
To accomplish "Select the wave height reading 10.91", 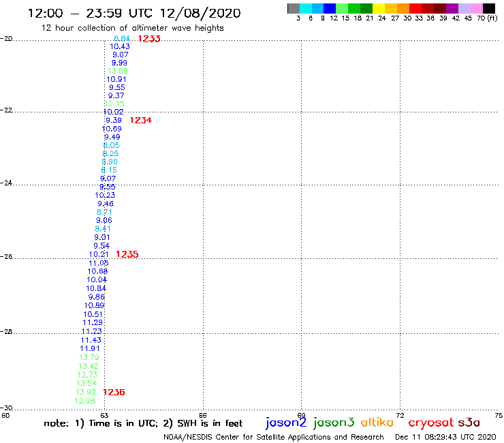I will (116, 79).
